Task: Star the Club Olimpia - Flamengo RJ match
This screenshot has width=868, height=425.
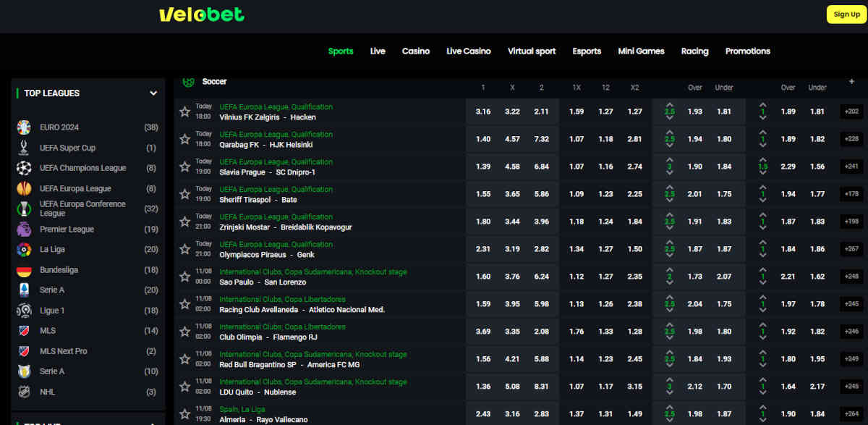Action: point(184,332)
